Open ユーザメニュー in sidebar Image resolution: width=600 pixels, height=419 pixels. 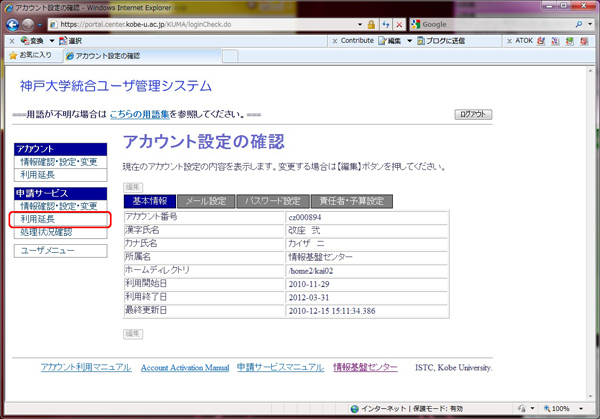[60, 251]
